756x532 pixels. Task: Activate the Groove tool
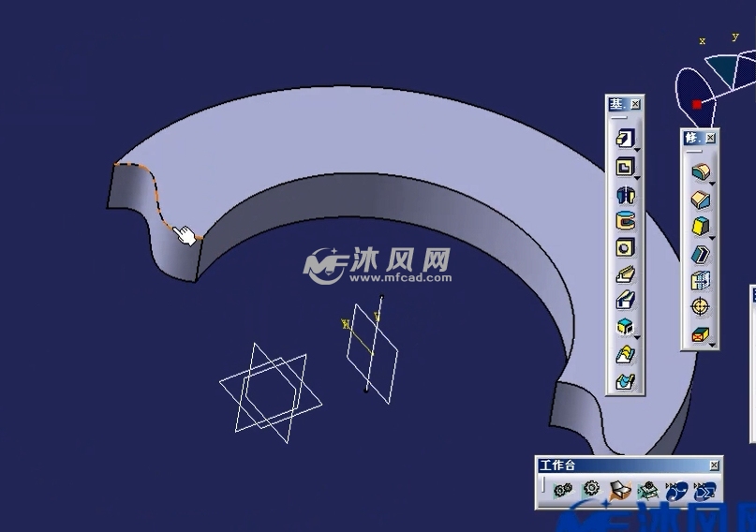click(x=624, y=221)
